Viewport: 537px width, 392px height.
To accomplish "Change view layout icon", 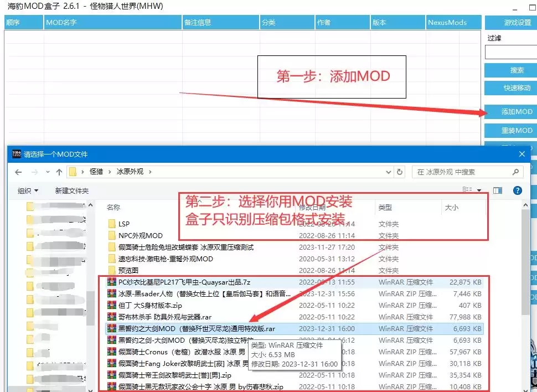I will click(x=467, y=189).
